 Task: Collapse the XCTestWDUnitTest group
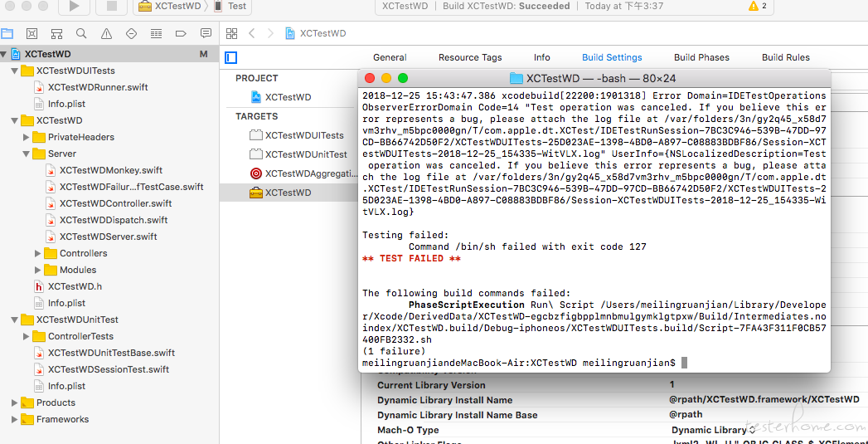14,320
